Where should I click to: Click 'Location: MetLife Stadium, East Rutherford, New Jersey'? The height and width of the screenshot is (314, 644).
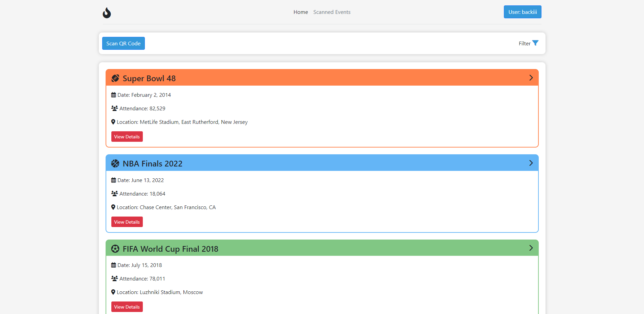(182, 122)
